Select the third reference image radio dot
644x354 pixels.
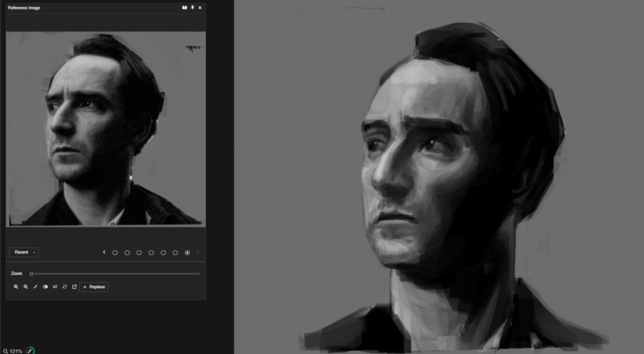click(x=139, y=253)
